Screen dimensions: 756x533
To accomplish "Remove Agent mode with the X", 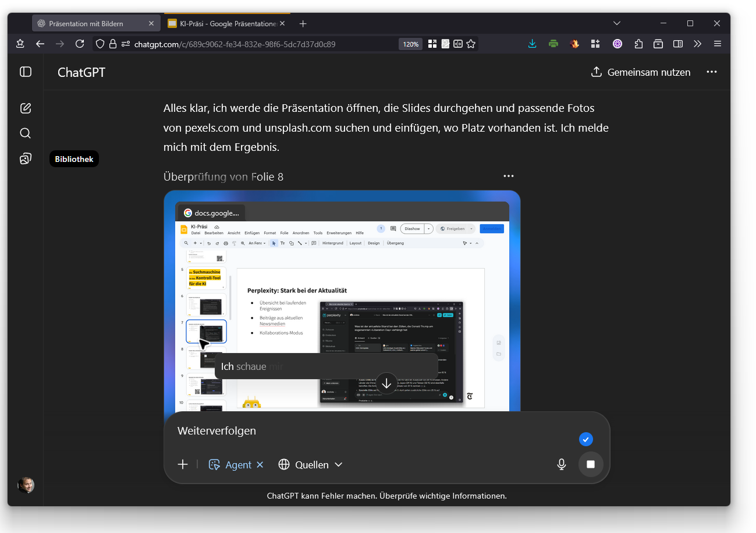I will [x=260, y=464].
